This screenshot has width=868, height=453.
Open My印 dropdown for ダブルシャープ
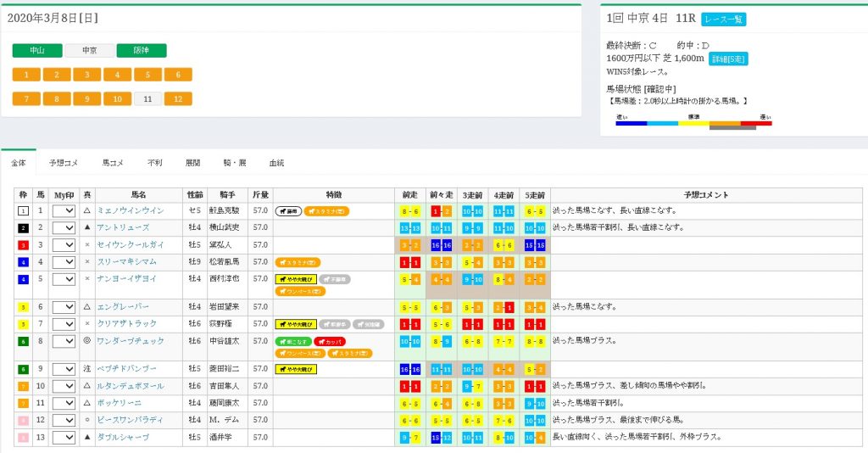pos(64,437)
